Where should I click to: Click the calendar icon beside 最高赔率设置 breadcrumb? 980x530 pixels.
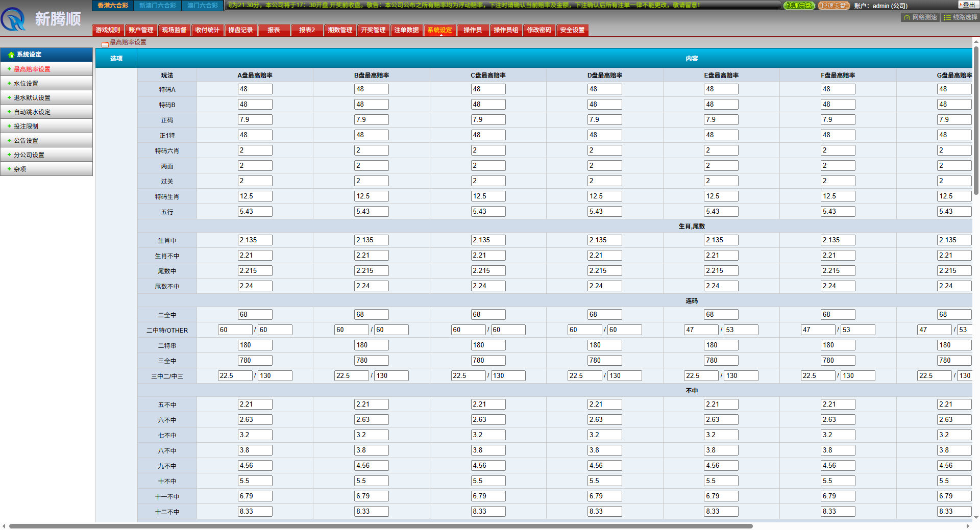coord(105,43)
